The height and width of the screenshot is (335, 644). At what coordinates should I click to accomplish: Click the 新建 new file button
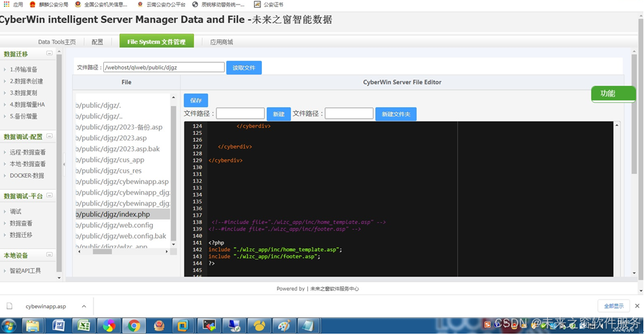pos(278,114)
